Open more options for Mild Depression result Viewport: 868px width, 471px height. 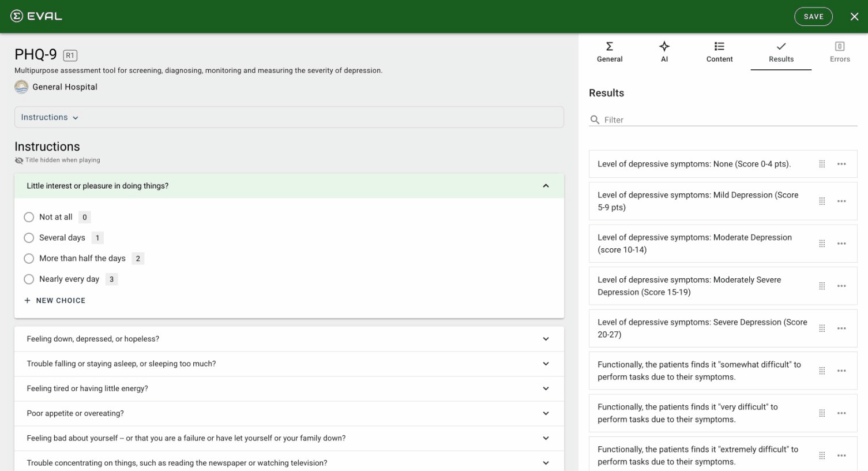click(841, 201)
